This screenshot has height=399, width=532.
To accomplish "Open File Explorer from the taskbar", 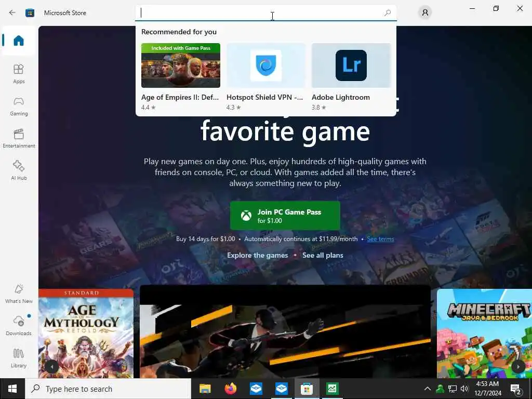I will pos(205,389).
